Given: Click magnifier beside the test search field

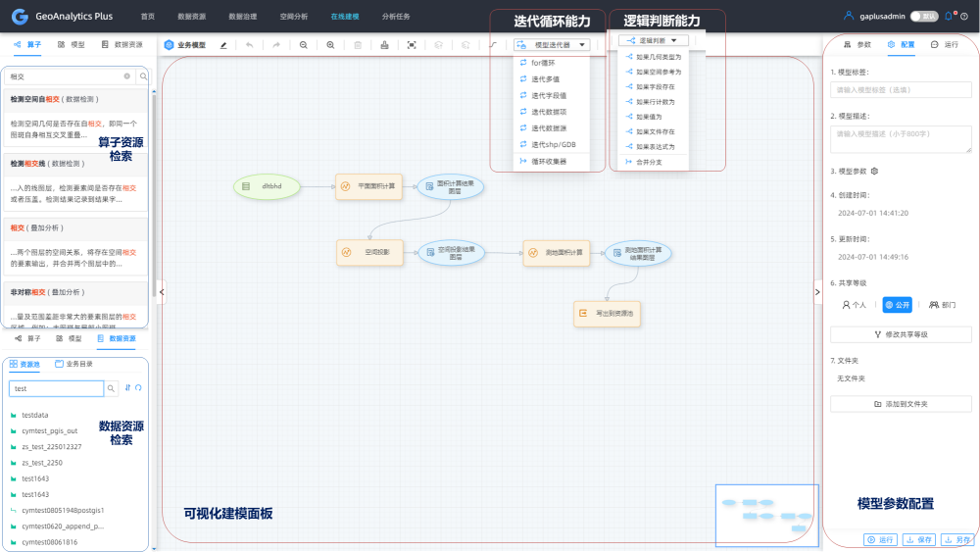Looking at the screenshot, I should pos(111,388).
